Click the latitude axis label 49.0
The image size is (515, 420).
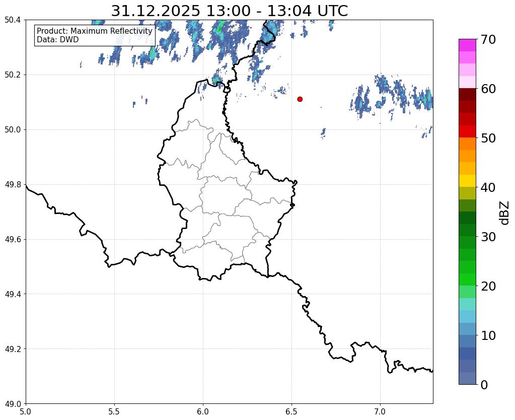pos(13,403)
